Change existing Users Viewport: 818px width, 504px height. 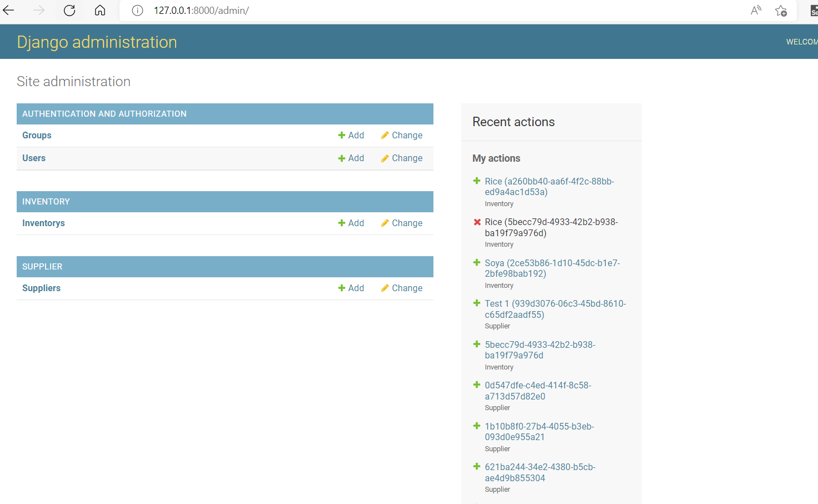[x=402, y=158]
